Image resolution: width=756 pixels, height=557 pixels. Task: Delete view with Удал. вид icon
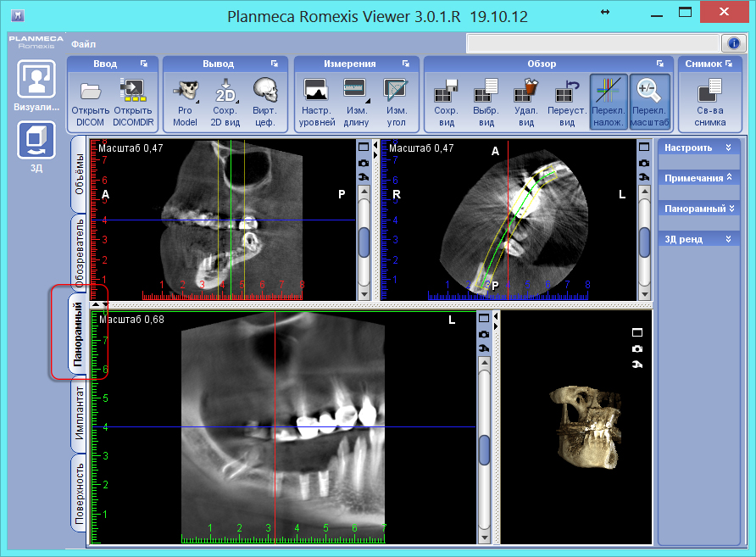(x=526, y=102)
